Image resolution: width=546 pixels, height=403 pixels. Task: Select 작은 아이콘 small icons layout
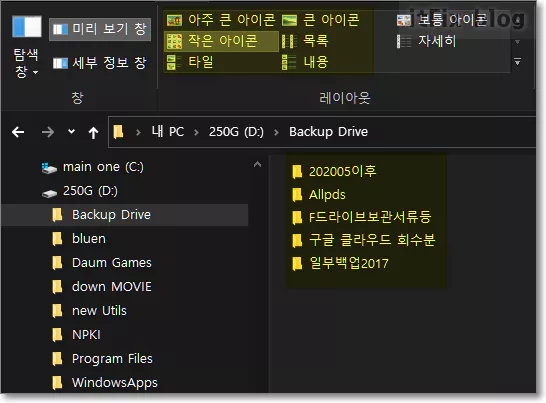tap(221, 41)
